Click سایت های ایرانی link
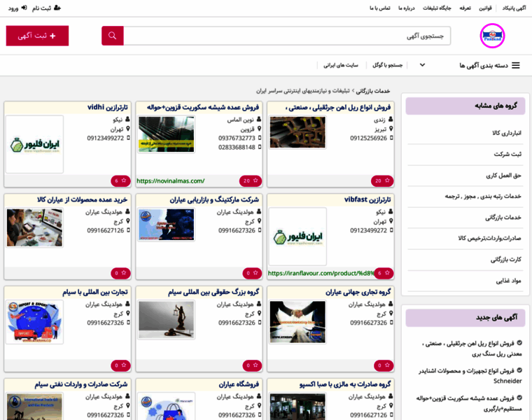The width and height of the screenshot is (532, 420). (341, 65)
